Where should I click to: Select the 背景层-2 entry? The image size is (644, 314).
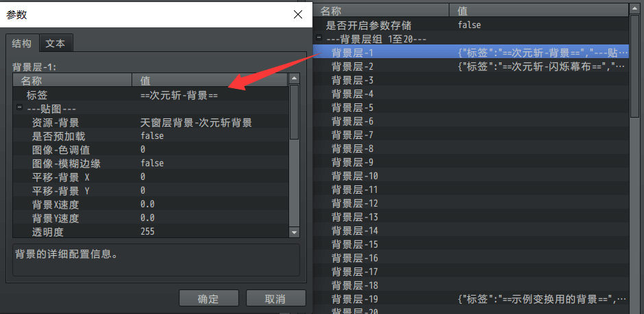471,66
